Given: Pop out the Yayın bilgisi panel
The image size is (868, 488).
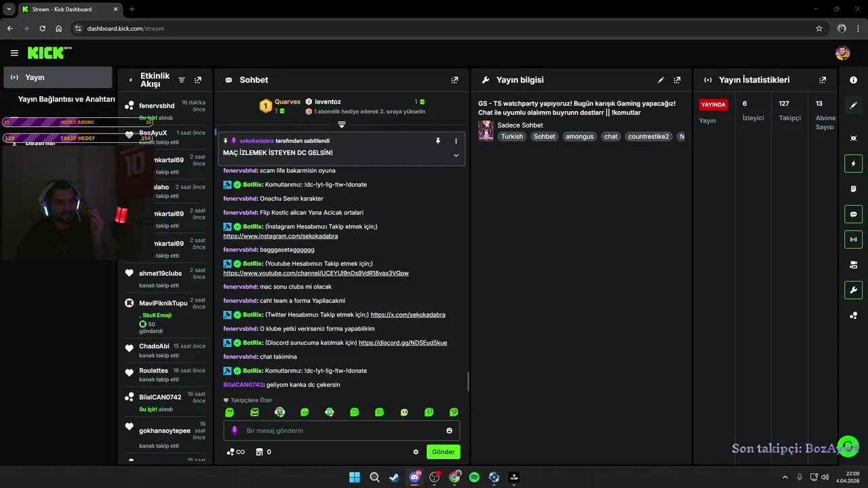Looking at the screenshot, I should pos(677,80).
